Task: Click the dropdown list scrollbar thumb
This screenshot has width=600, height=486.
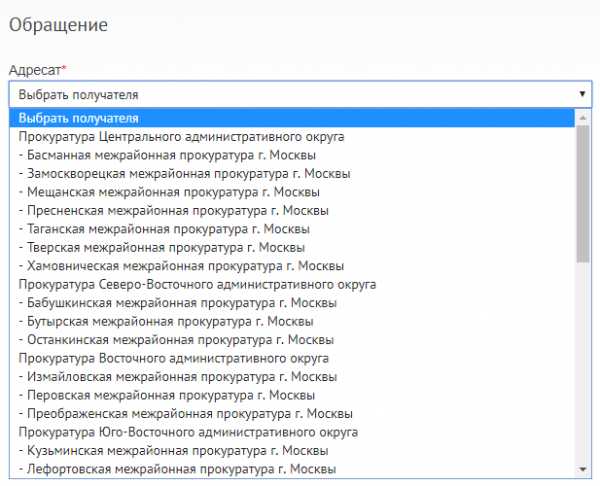Action: tap(583, 194)
